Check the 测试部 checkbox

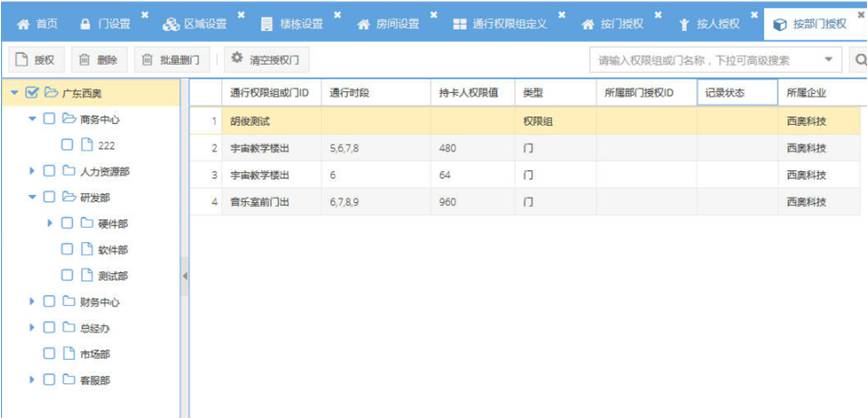[x=67, y=275]
